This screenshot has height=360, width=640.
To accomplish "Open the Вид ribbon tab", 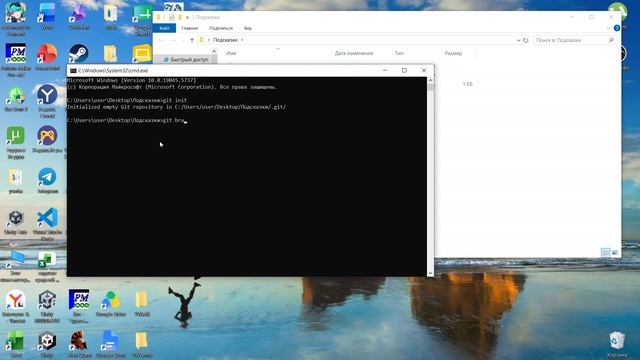I will tap(248, 28).
